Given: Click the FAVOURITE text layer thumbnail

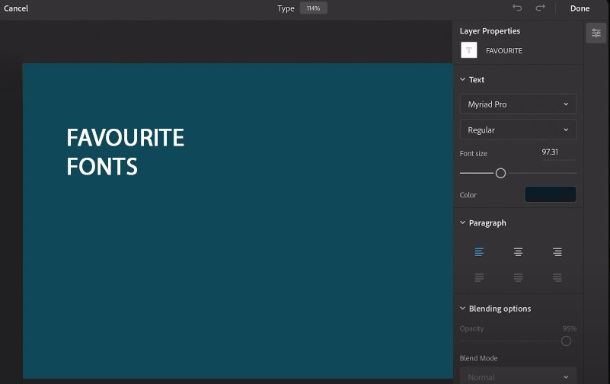Looking at the screenshot, I should pos(469,50).
